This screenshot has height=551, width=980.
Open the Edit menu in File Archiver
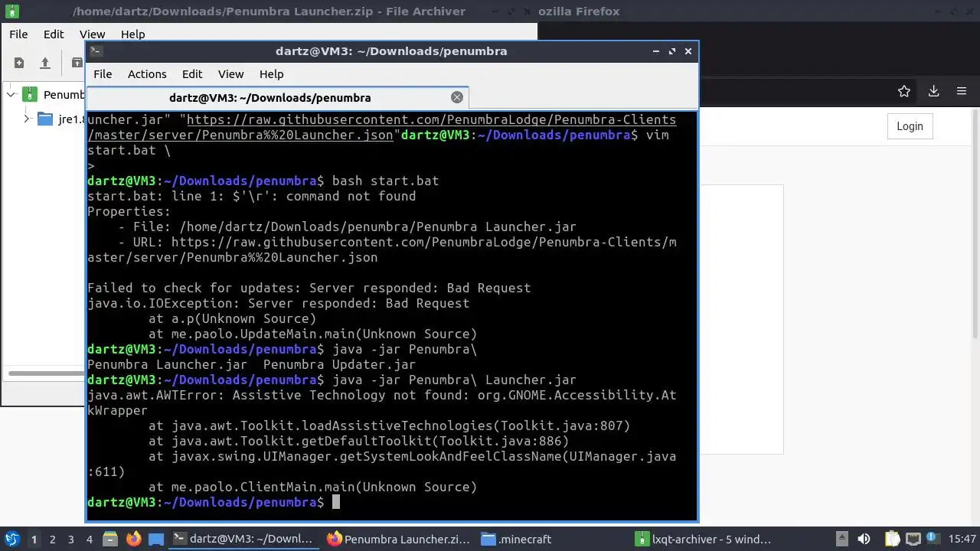point(54,34)
